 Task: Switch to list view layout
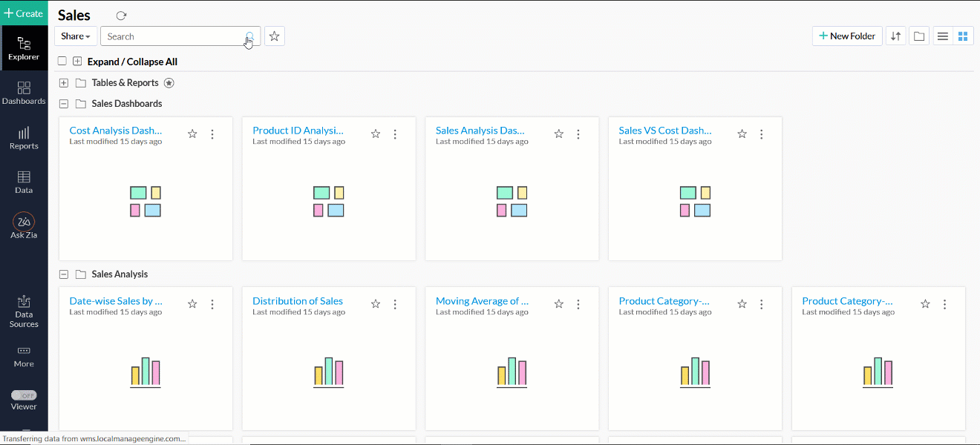coord(942,36)
